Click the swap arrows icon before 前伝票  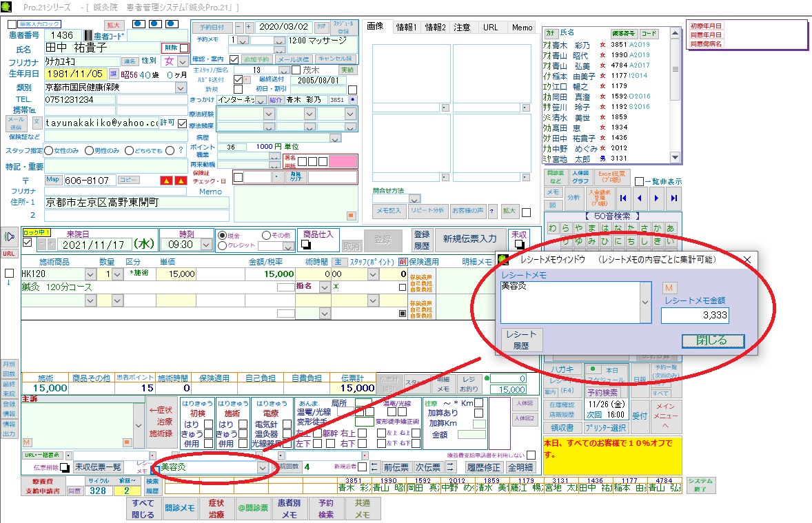[374, 467]
